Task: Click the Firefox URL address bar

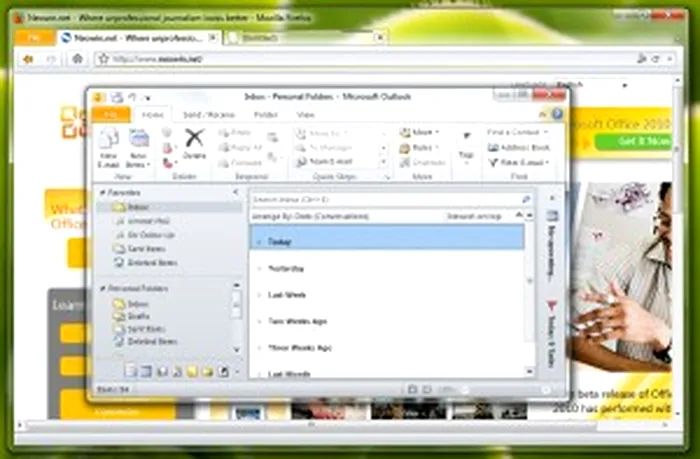Action: tap(364, 59)
